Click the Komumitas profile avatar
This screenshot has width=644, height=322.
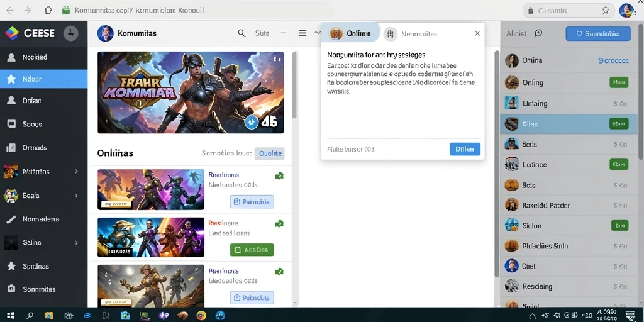(105, 33)
